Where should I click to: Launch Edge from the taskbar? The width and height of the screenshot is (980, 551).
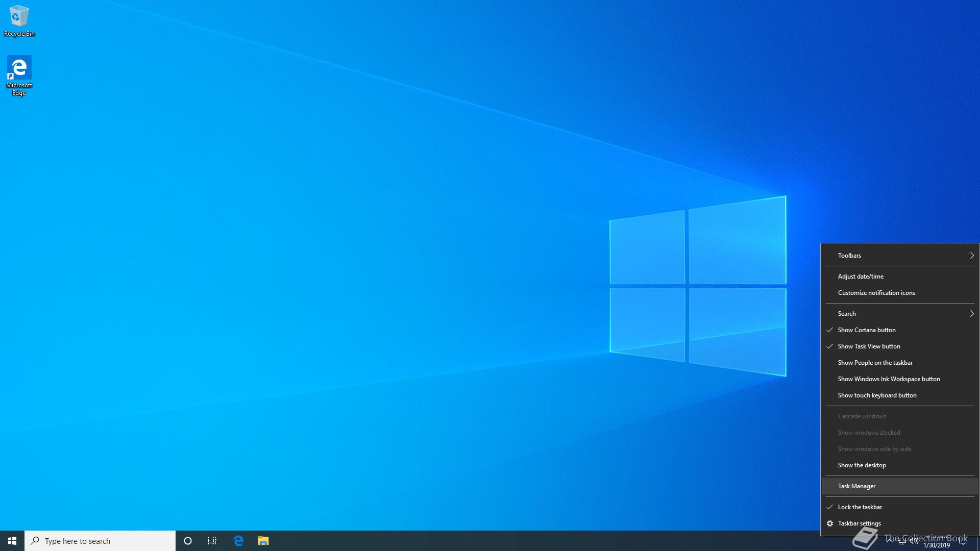coord(238,541)
